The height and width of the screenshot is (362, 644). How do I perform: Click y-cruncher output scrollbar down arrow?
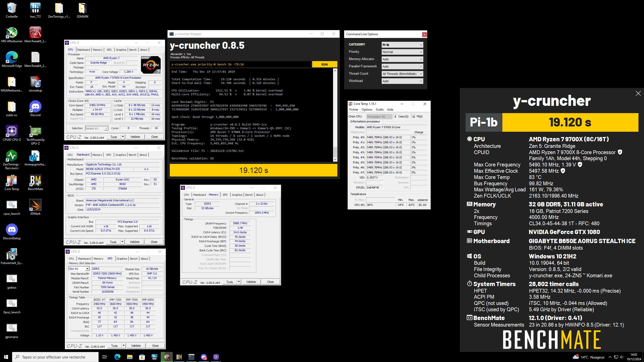pyautogui.click(x=335, y=160)
